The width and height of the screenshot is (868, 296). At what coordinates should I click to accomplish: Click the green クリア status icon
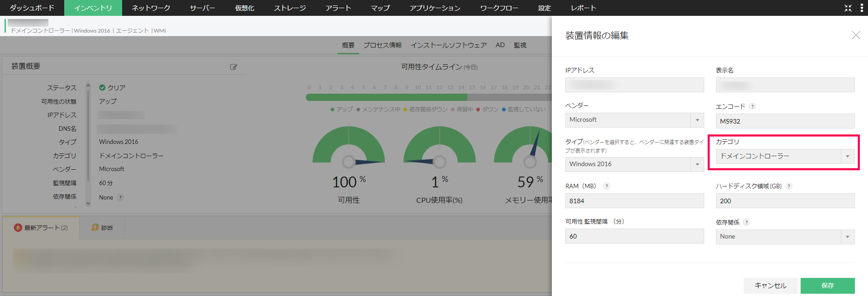click(102, 87)
